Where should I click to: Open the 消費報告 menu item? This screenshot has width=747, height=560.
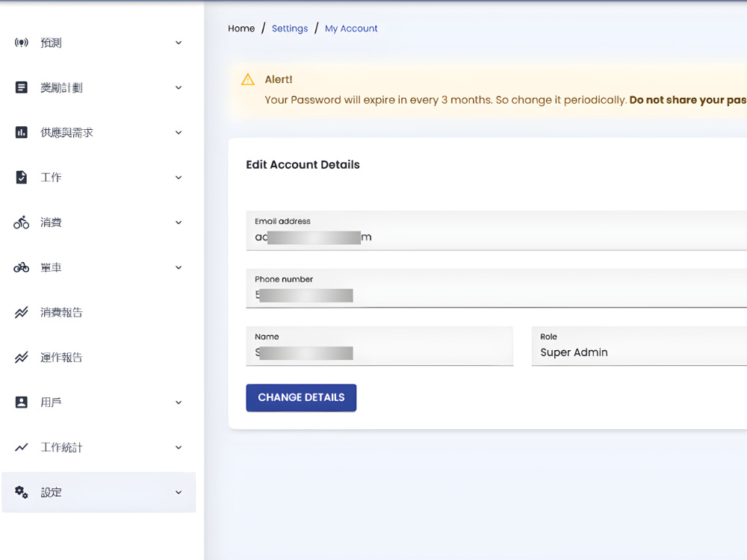click(x=99, y=312)
